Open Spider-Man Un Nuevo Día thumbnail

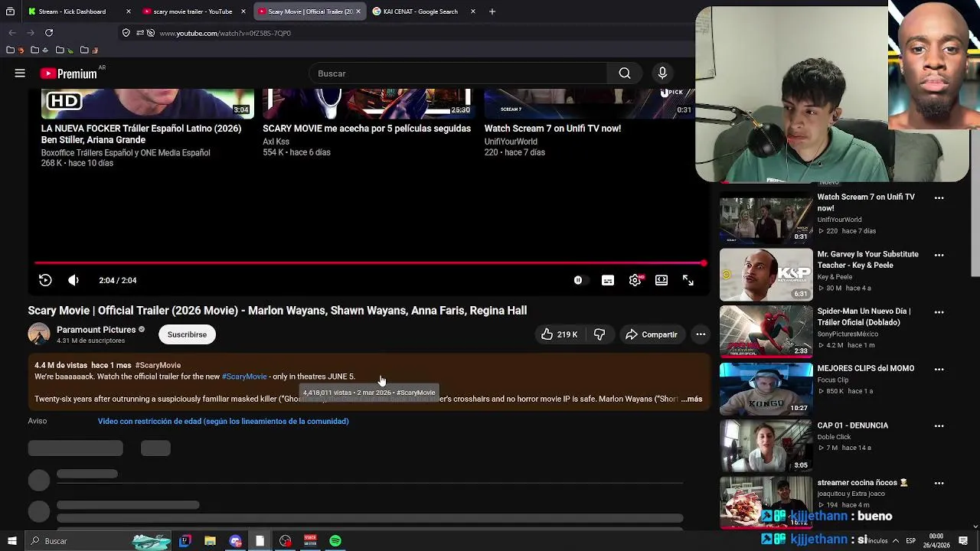[766, 332]
